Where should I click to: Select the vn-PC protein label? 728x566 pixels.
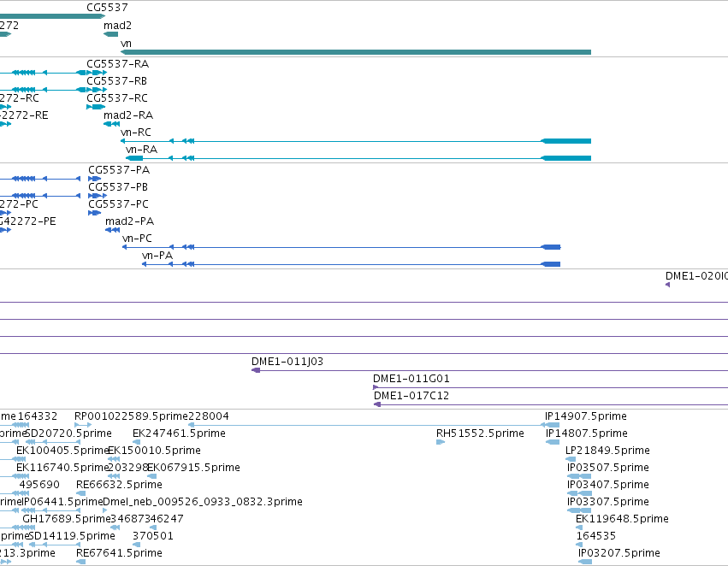pos(137,239)
